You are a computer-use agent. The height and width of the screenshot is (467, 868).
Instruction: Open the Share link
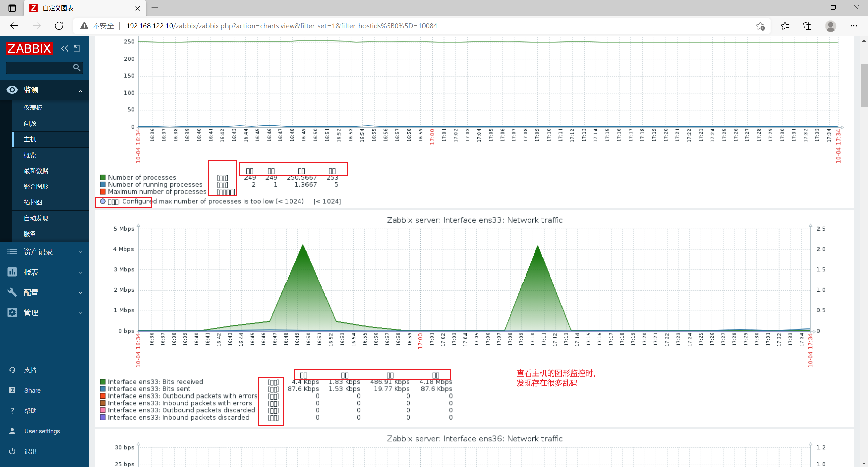click(x=33, y=391)
